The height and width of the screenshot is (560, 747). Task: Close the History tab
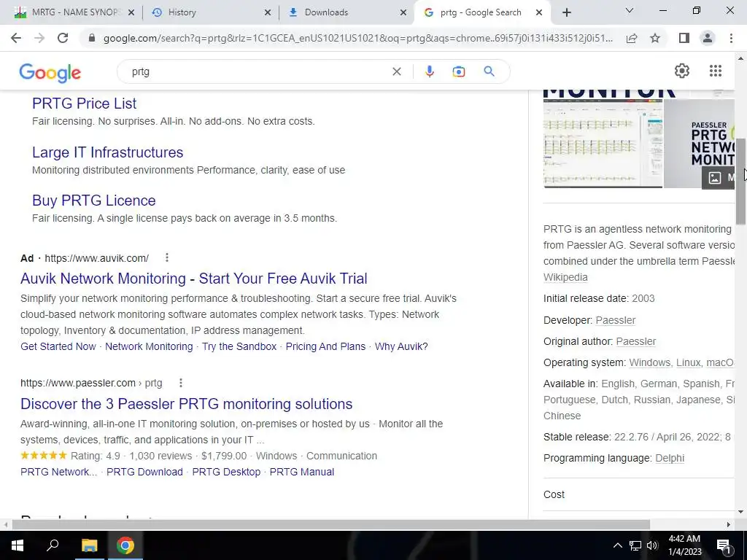pos(268,13)
